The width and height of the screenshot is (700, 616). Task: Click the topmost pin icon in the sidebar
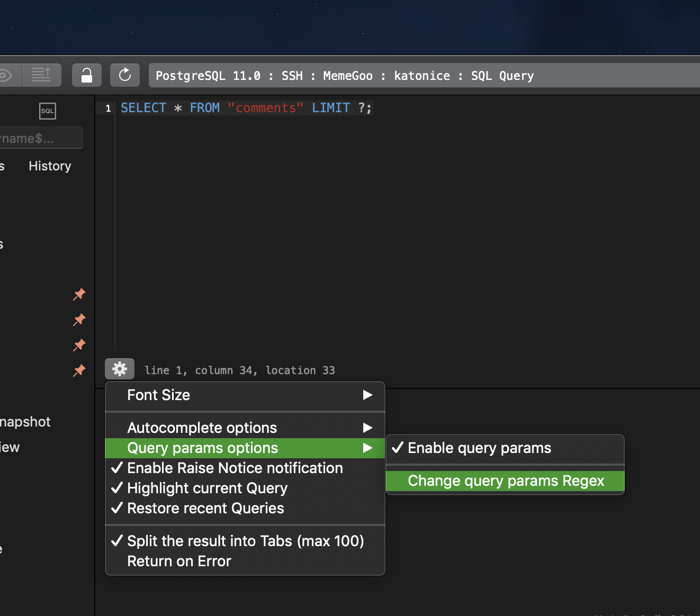pos(79,295)
